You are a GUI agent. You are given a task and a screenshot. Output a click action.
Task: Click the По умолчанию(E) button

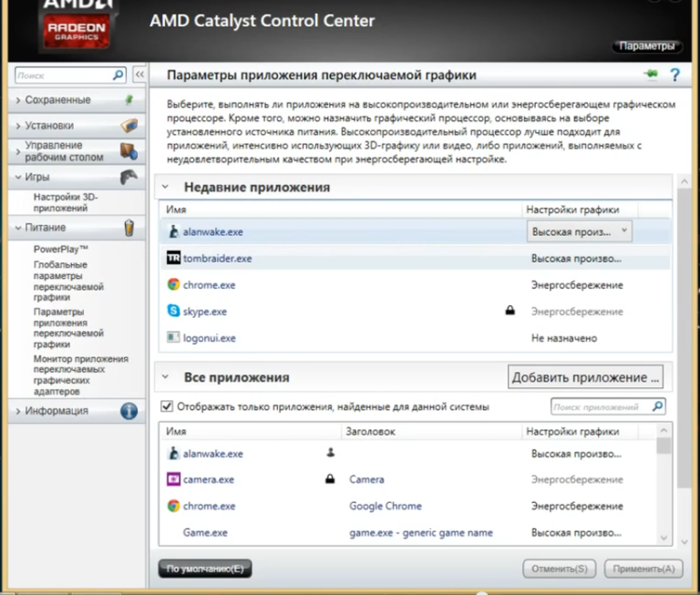click(204, 569)
